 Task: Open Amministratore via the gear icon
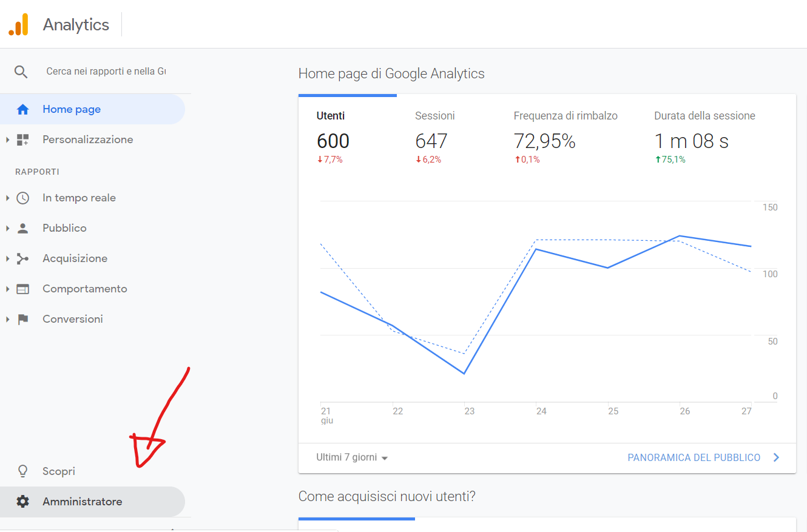tap(23, 501)
